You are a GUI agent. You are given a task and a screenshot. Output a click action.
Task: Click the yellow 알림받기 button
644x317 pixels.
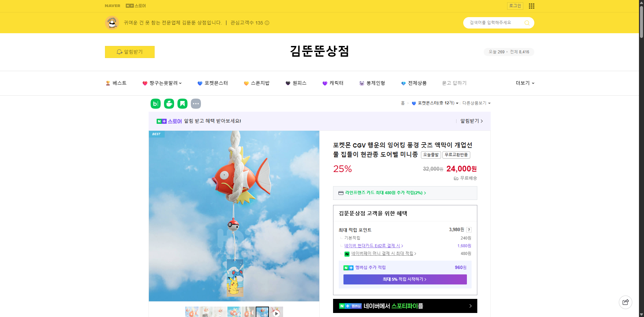coord(130,52)
